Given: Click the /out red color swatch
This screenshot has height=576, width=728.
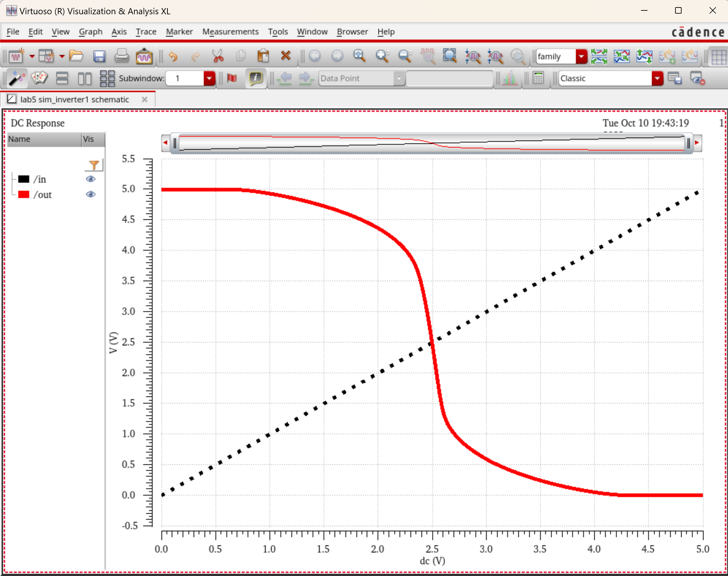Looking at the screenshot, I should click(24, 195).
